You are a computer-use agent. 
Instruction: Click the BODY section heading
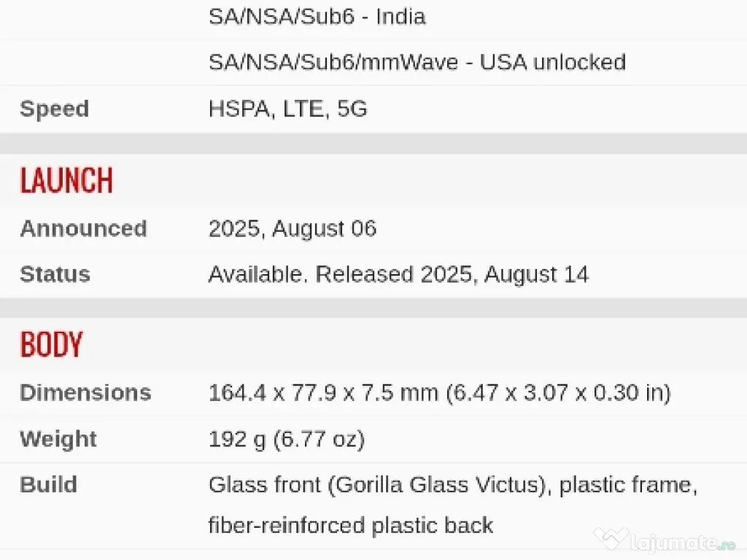[x=51, y=344]
